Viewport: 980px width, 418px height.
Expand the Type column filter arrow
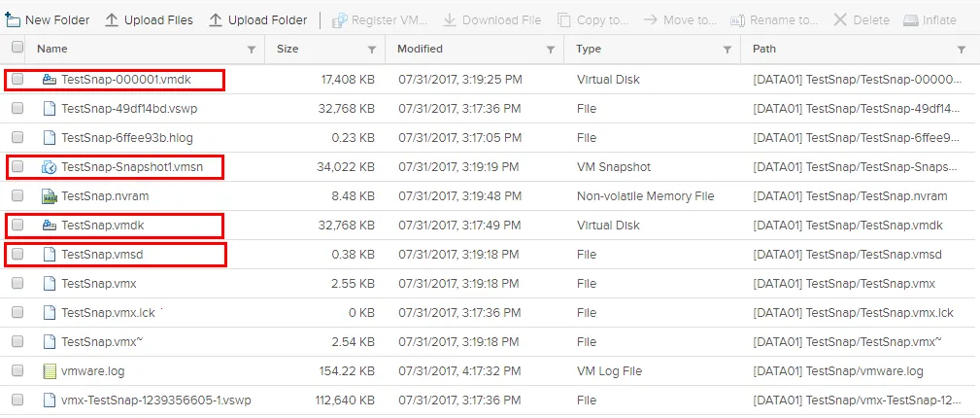click(x=727, y=50)
